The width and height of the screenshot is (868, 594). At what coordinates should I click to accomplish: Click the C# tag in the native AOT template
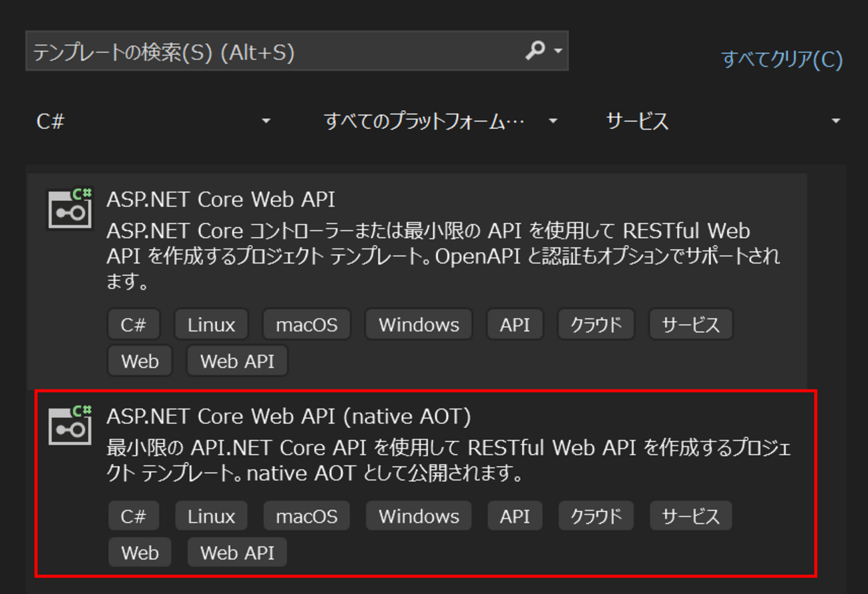tap(134, 517)
